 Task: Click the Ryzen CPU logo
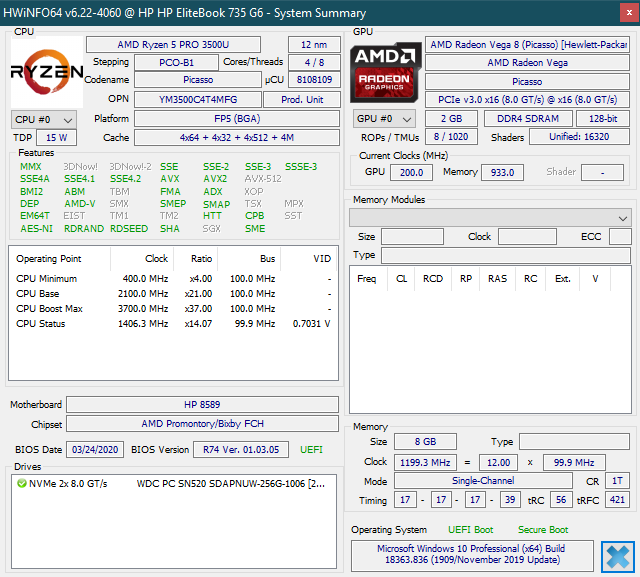[47, 72]
